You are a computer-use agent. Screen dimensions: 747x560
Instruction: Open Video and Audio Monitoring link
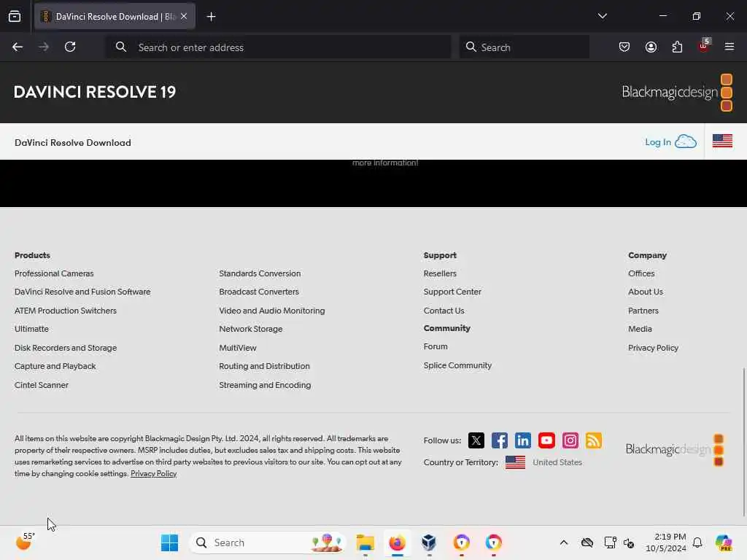(x=271, y=311)
